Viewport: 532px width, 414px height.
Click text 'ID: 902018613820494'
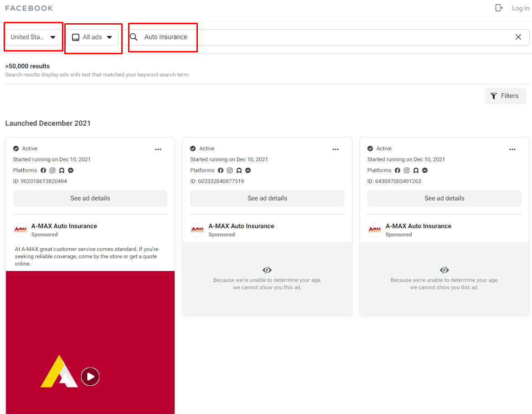click(40, 181)
